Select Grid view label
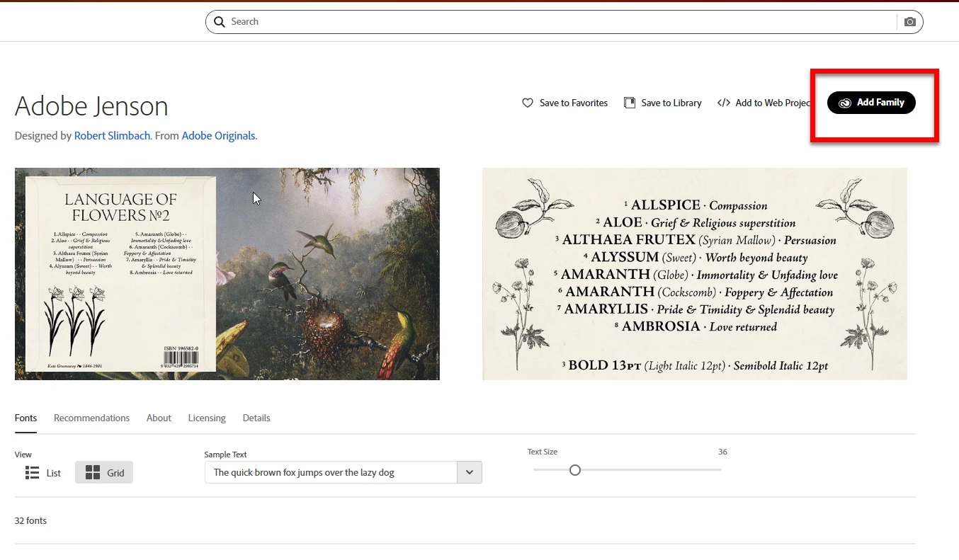The image size is (959, 560). [115, 473]
